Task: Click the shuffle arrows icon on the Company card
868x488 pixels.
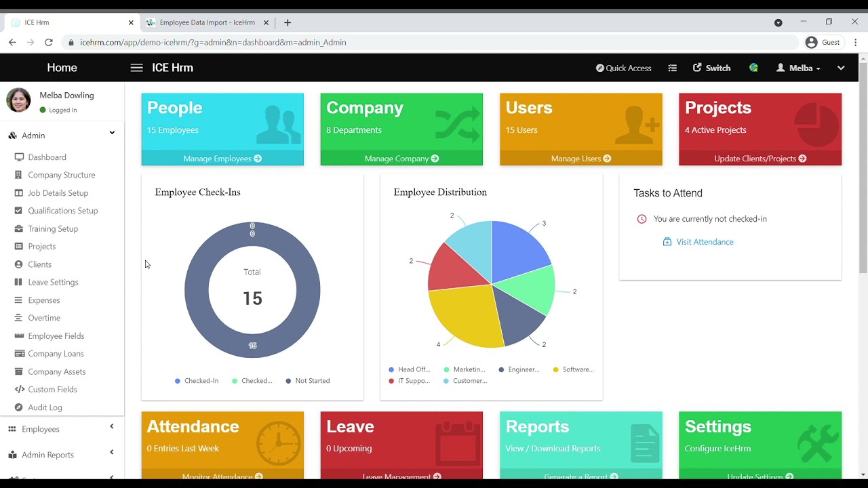Action: (x=456, y=125)
